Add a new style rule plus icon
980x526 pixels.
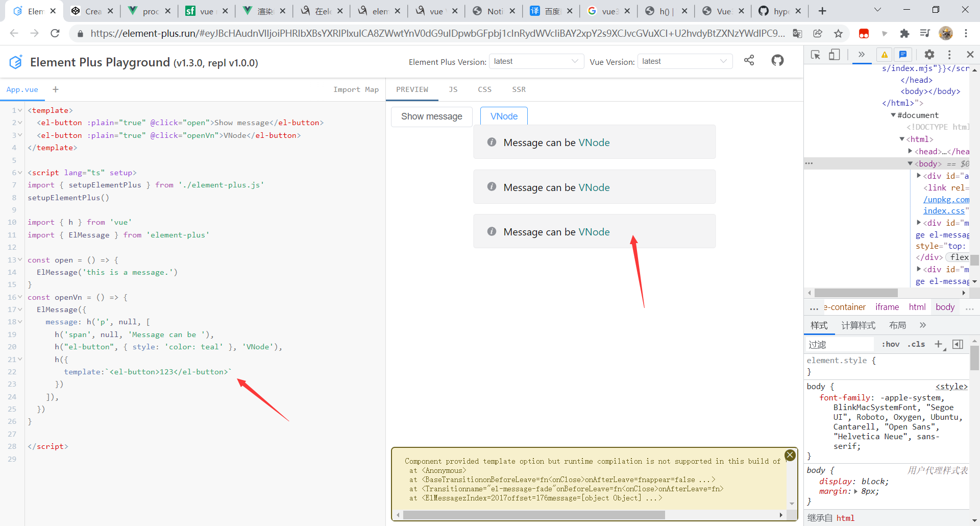[x=939, y=344]
